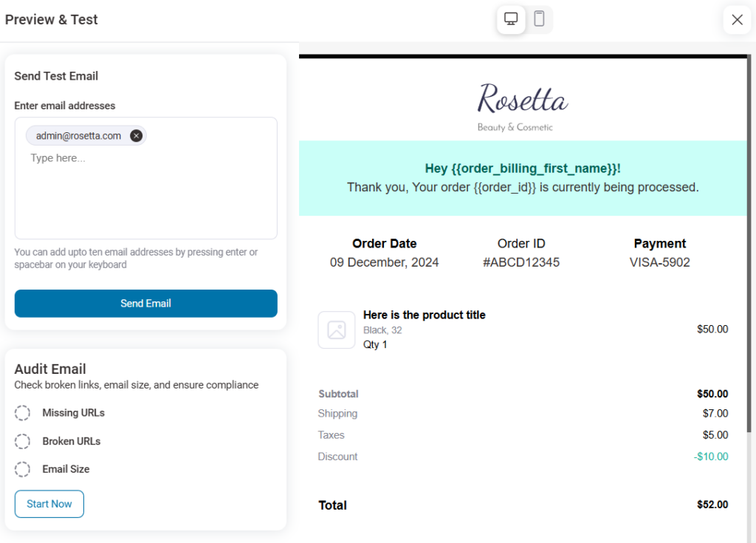Viewport: 756px width, 543px height.
Task: Click the Send Email button
Action: (146, 304)
